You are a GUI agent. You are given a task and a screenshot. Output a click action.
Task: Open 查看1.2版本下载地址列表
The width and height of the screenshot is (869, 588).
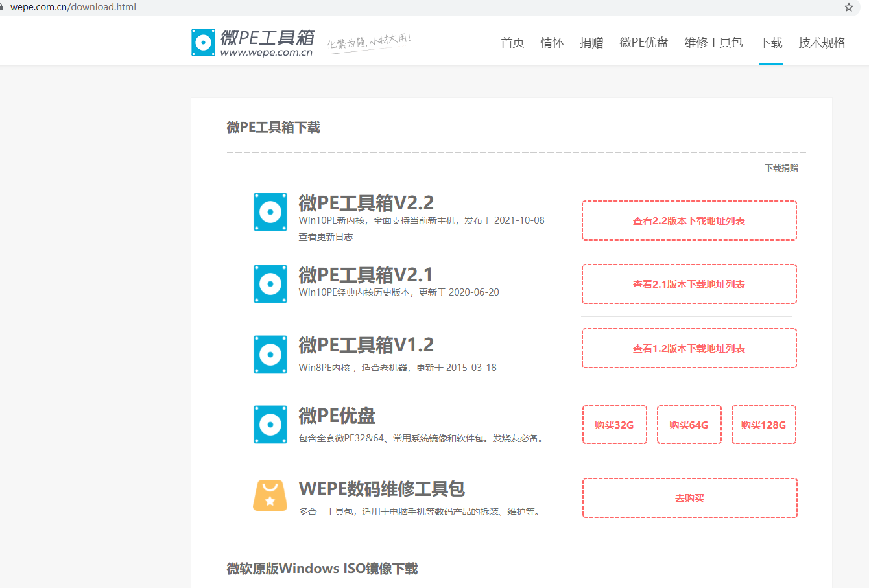(689, 348)
